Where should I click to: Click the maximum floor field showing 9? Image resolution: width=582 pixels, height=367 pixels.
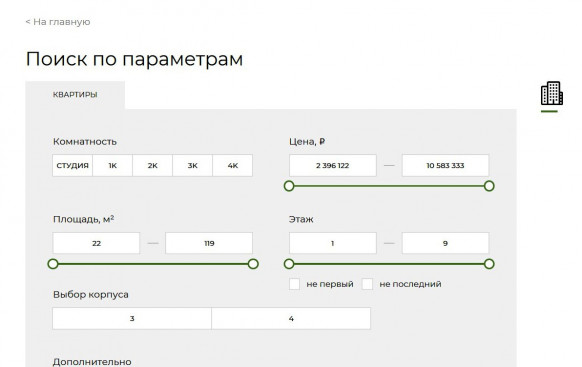tap(445, 243)
